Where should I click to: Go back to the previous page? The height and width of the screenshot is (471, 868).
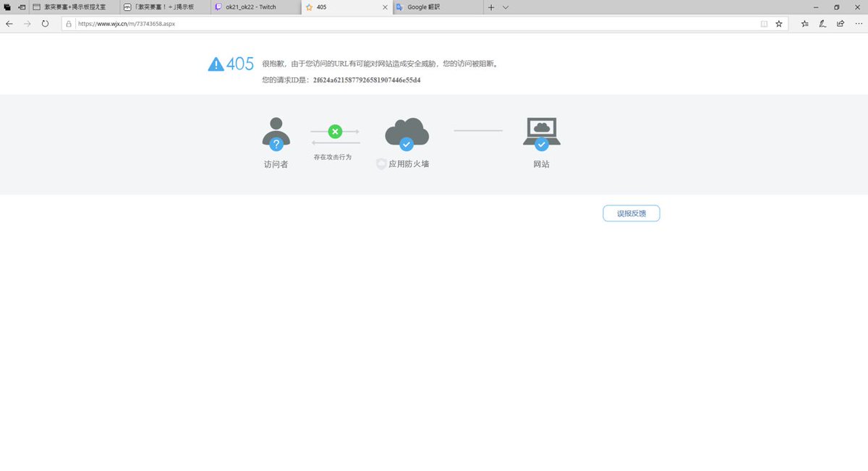[x=9, y=23]
